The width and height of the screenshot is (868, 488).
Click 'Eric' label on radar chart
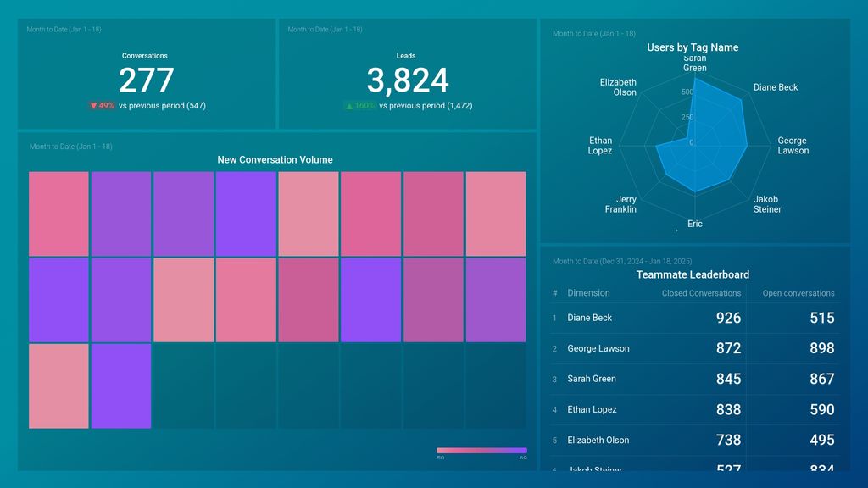pos(695,224)
